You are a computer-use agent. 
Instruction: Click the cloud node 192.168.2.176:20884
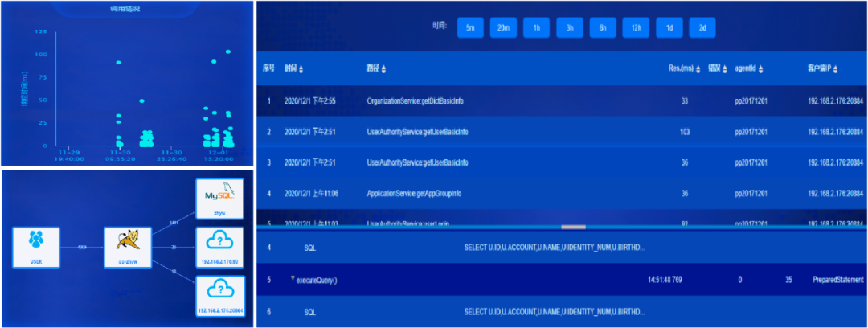point(219,294)
